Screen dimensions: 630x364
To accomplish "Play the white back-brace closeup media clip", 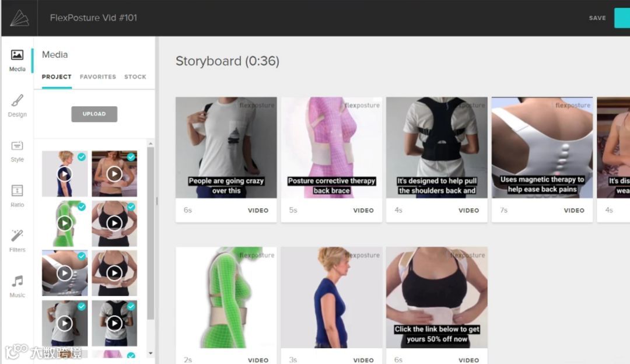I will pos(64,273).
